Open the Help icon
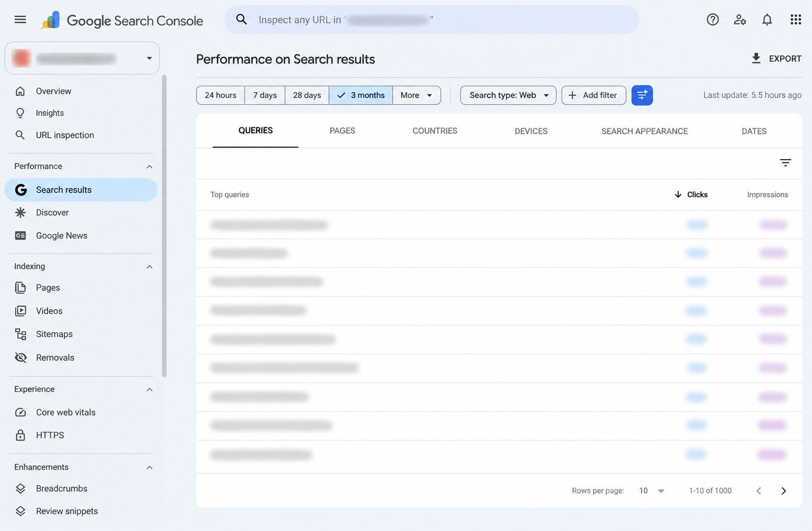 [713, 20]
